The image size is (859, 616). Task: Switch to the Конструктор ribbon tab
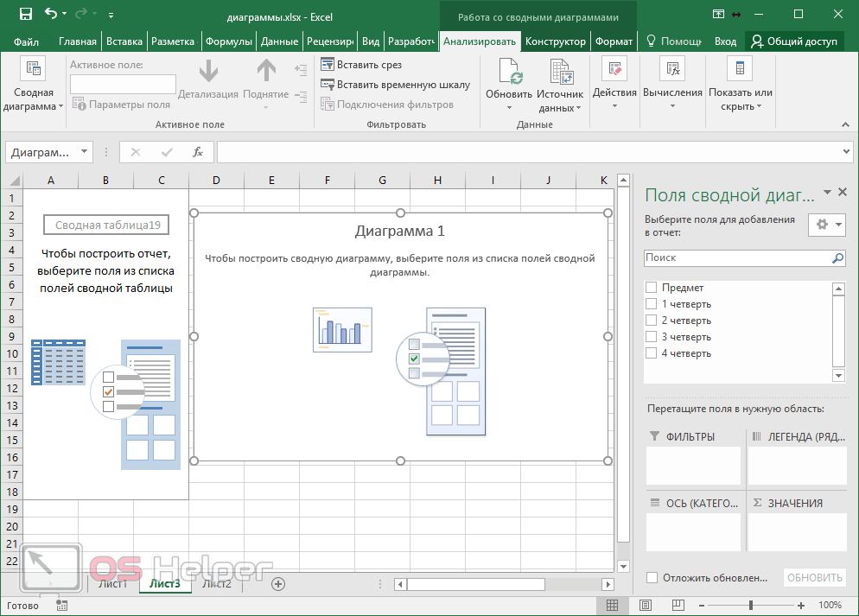click(x=556, y=41)
